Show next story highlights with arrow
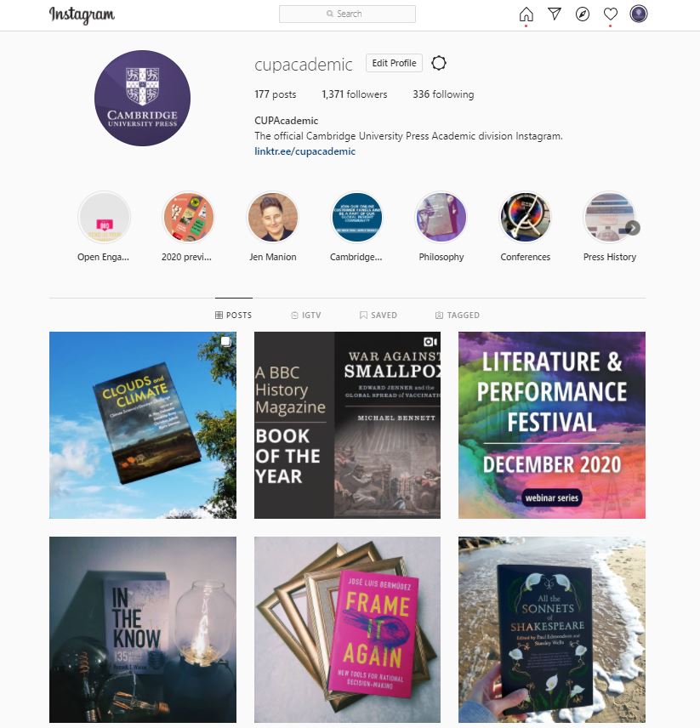Image resolution: width=700 pixels, height=728 pixels. (x=633, y=228)
